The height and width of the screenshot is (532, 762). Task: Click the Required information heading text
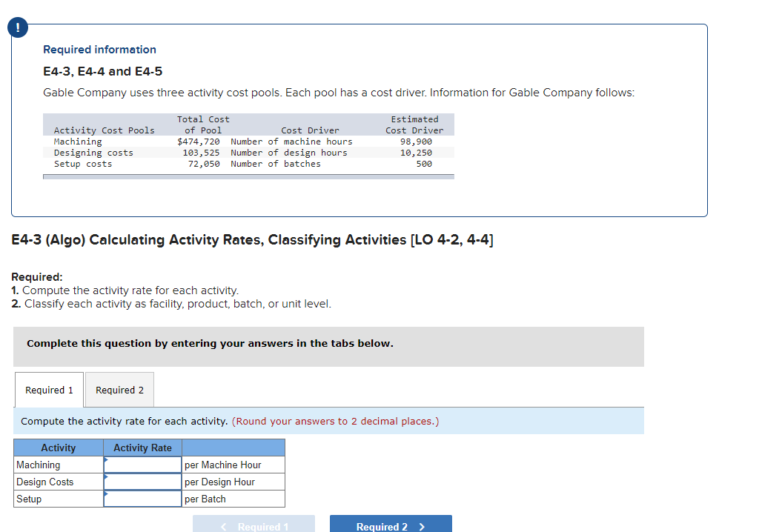(99, 49)
